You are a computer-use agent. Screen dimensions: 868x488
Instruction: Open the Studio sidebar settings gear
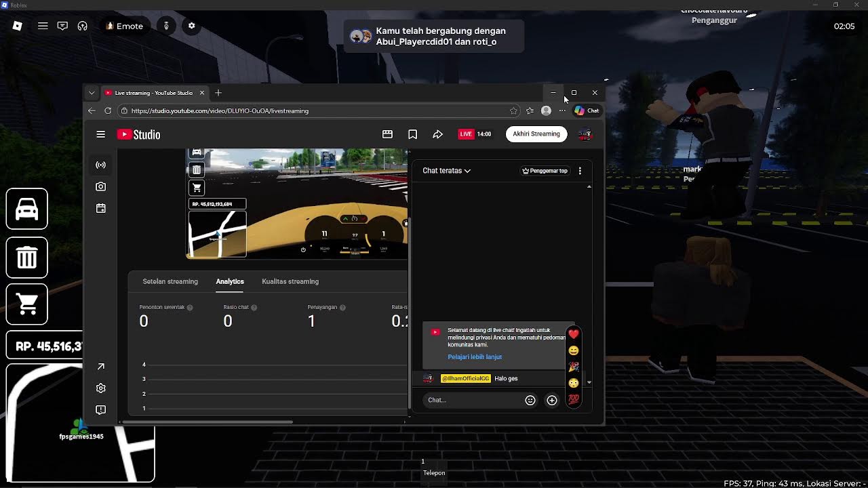pos(100,388)
